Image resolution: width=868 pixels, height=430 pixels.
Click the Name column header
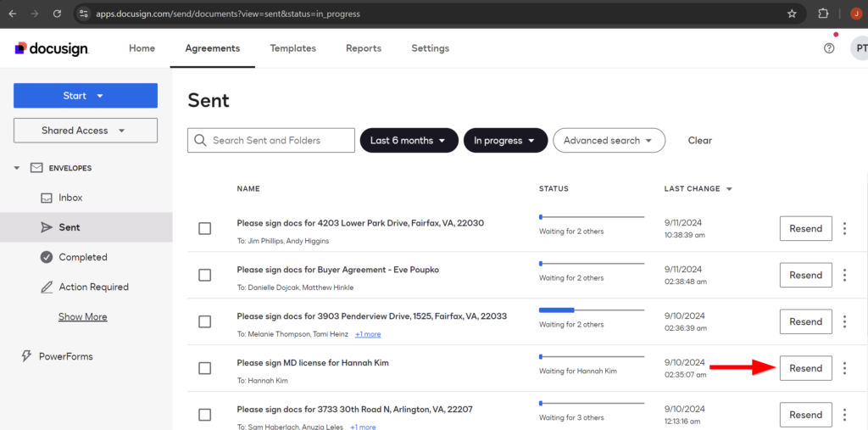(x=248, y=189)
